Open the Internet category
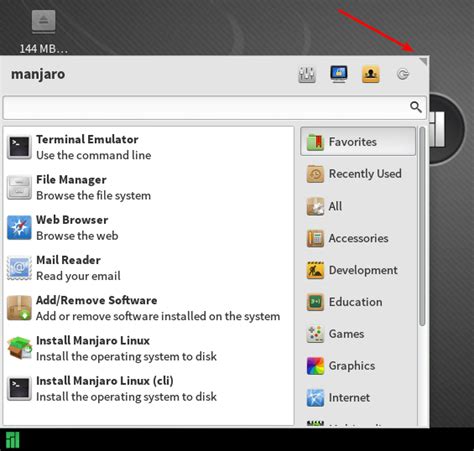Viewport: 474px width, 451px height. (358, 398)
